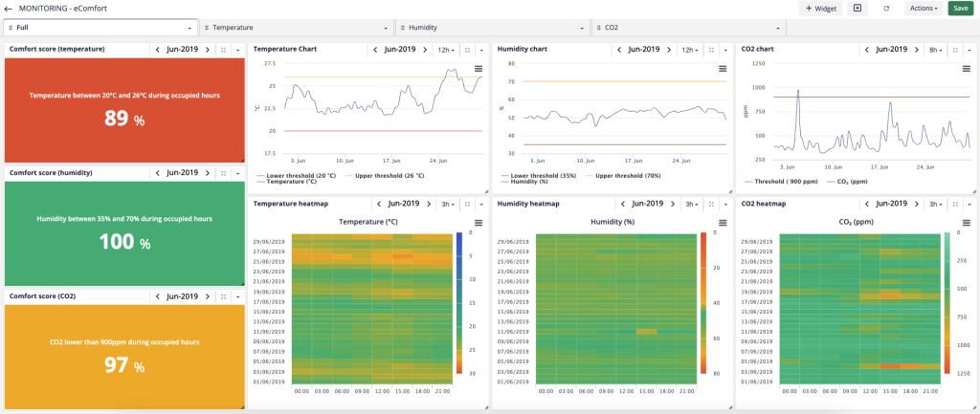This screenshot has width=980, height=414.
Task: Go to next month on Comfort score (humidity)
Action: (208, 173)
